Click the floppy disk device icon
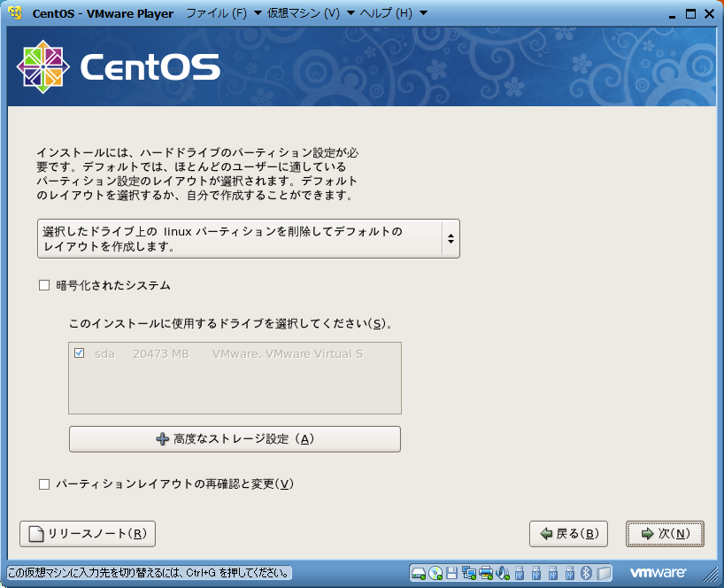The width and height of the screenshot is (724, 588). pyautogui.click(x=452, y=573)
